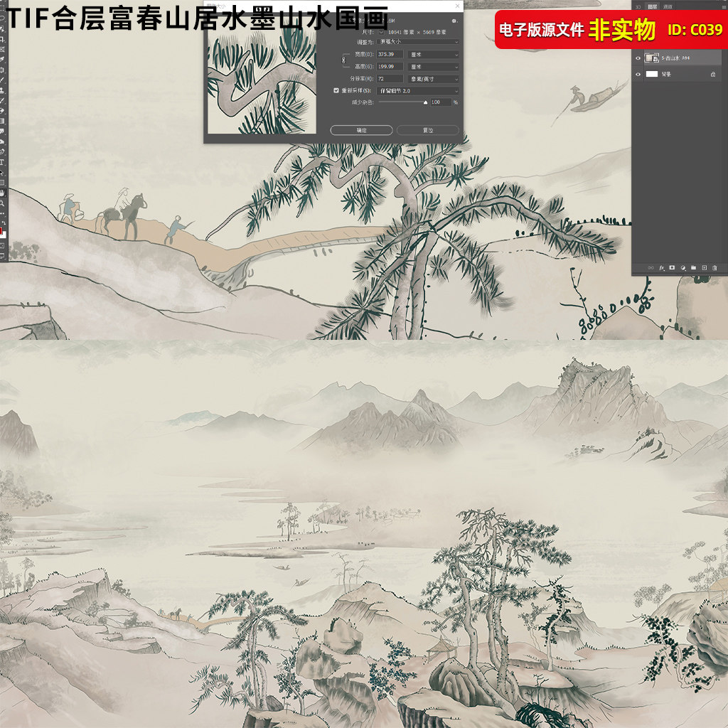Switch to the 图层 layers tab
This screenshot has width=728, height=728.
[653, 6]
